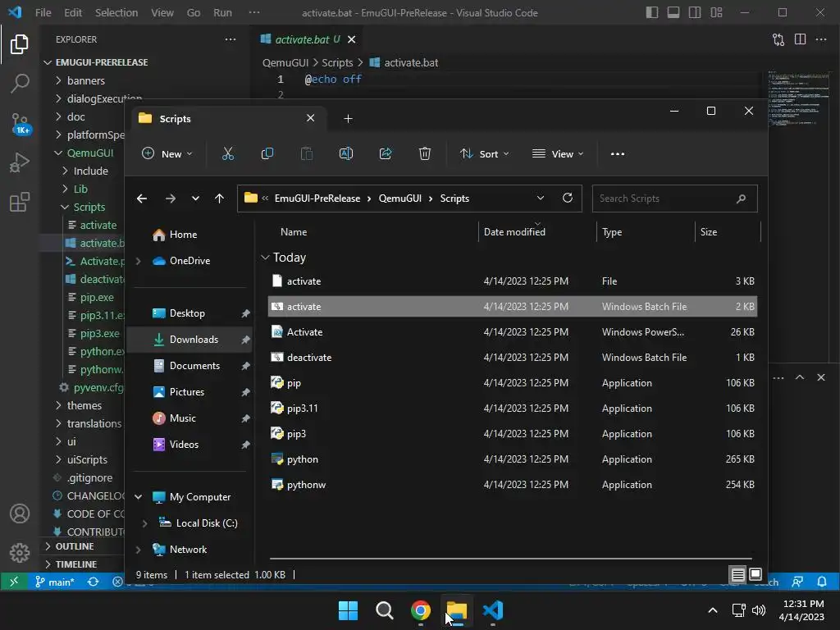The image size is (840, 630).
Task: Open the VS Code Explorer view icon
Action: point(20,44)
